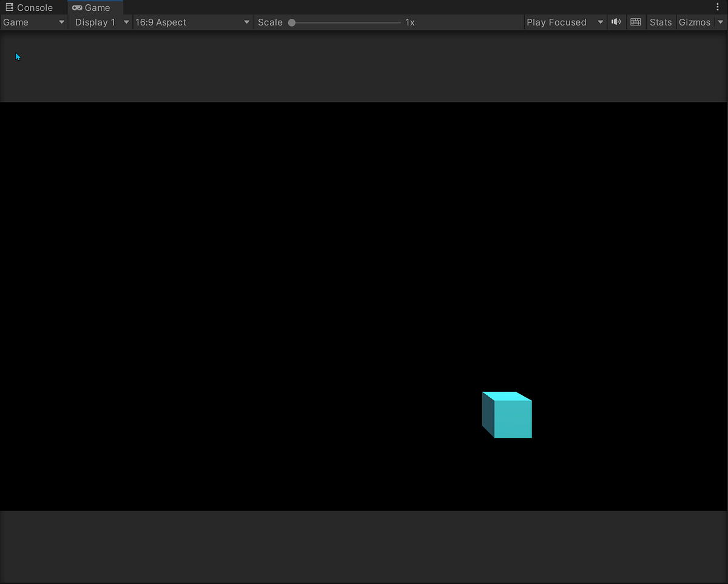The image size is (728, 584).
Task: Open the Game view options with the three-dot menu
Action: click(719, 7)
